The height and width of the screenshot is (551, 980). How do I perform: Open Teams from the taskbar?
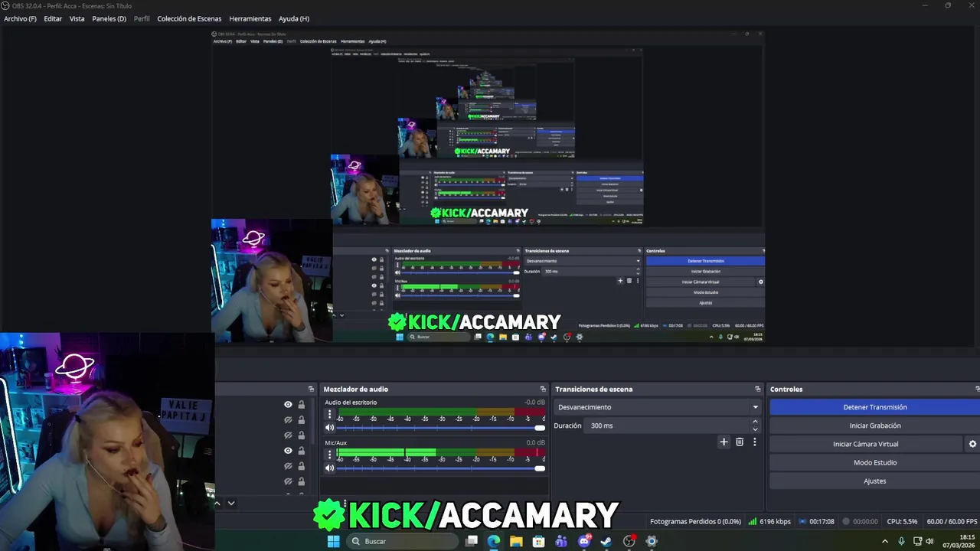pos(561,541)
